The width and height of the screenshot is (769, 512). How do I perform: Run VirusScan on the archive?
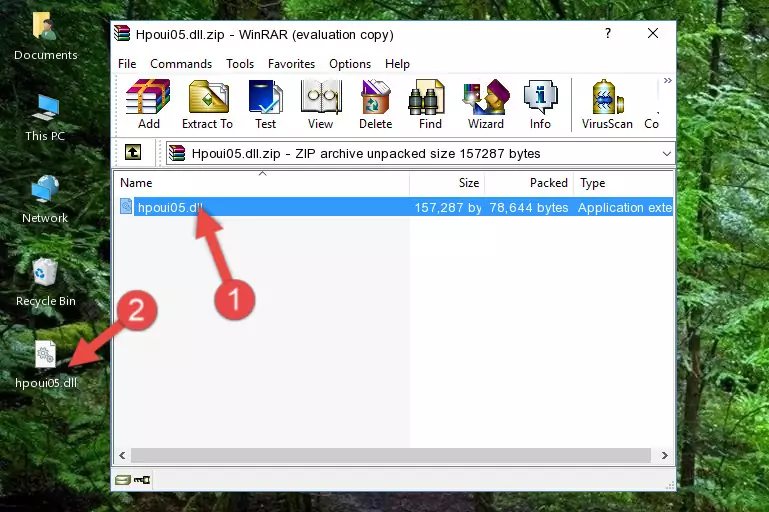pyautogui.click(x=607, y=104)
